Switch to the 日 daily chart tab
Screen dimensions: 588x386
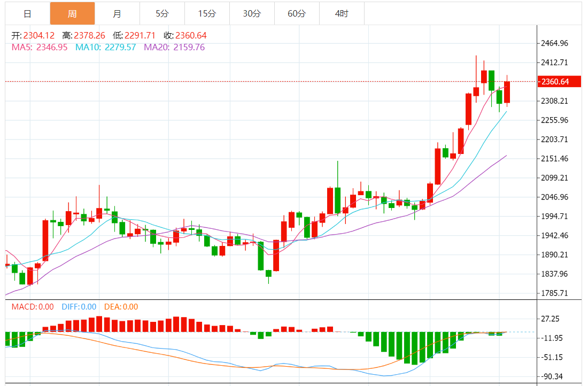click(x=27, y=13)
